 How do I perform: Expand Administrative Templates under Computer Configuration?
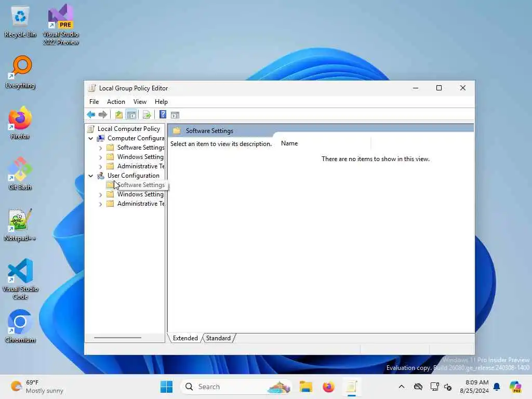click(100, 167)
